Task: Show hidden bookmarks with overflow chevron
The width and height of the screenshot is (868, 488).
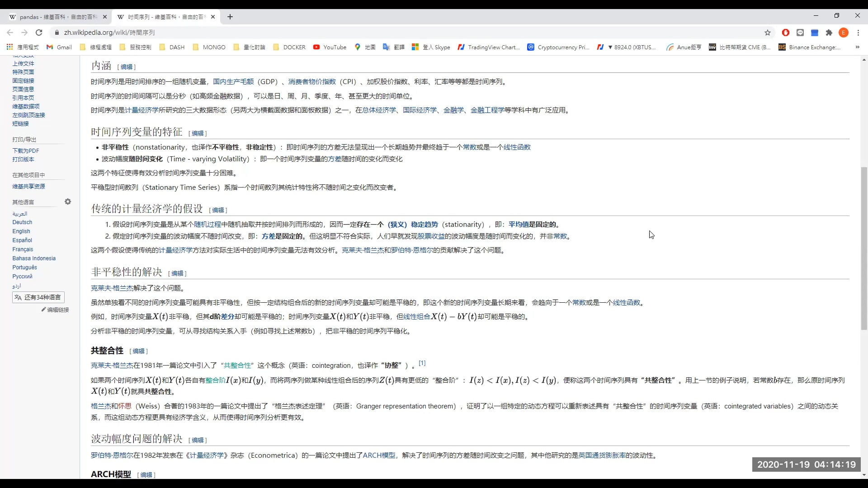Action: [857, 47]
